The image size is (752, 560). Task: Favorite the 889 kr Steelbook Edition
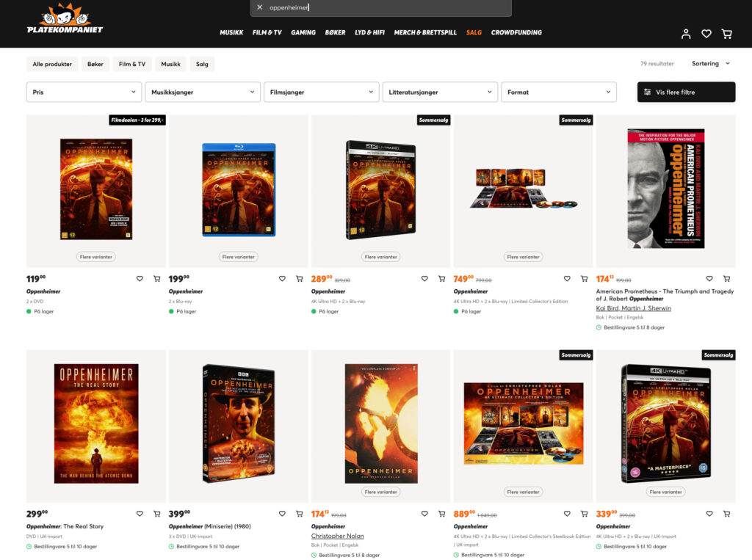coord(567,514)
